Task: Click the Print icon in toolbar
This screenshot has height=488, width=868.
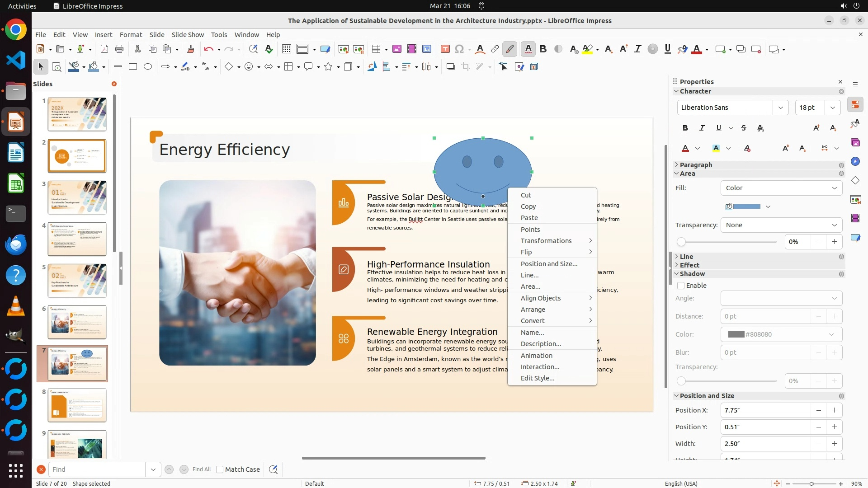Action: [x=119, y=49]
